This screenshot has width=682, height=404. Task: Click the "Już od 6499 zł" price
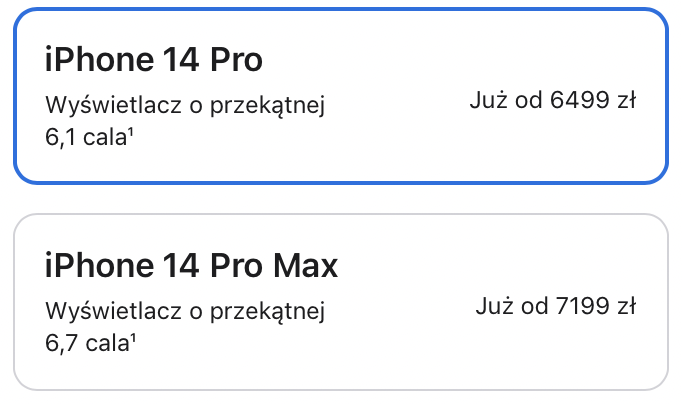pos(553,100)
